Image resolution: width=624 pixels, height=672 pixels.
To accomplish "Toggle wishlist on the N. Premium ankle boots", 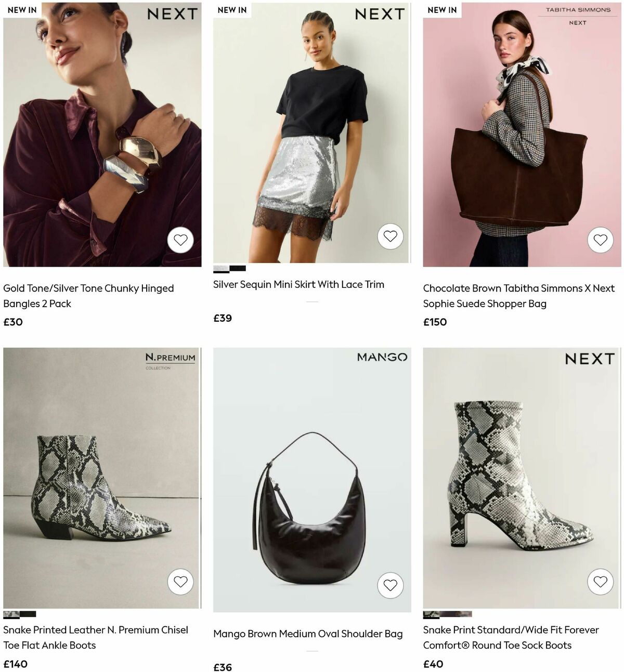I will pyautogui.click(x=180, y=582).
